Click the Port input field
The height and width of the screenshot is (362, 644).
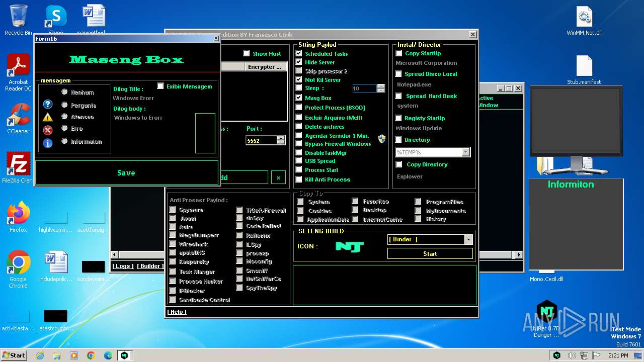pyautogui.click(x=261, y=141)
